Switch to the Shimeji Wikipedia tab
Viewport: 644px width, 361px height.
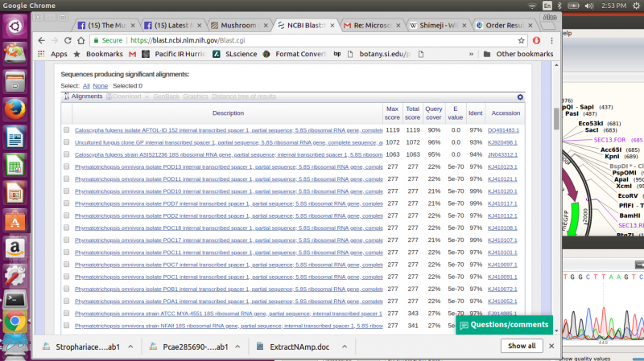[x=438, y=26]
